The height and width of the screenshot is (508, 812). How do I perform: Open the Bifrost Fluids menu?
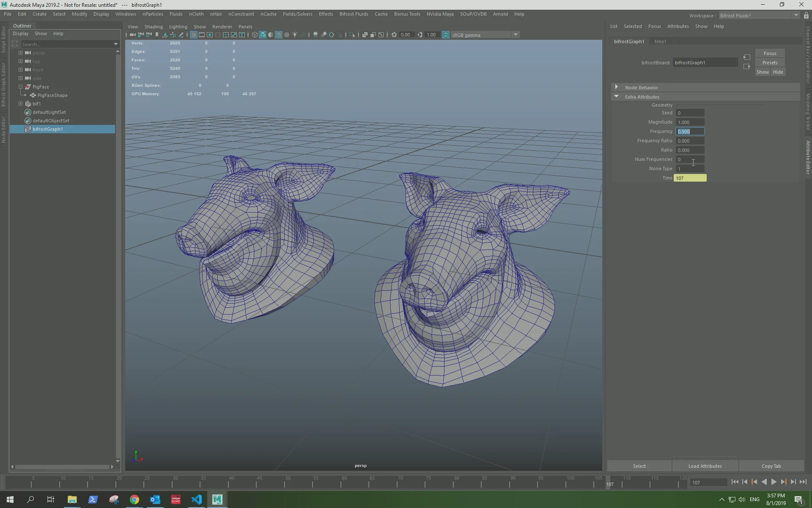coord(354,14)
